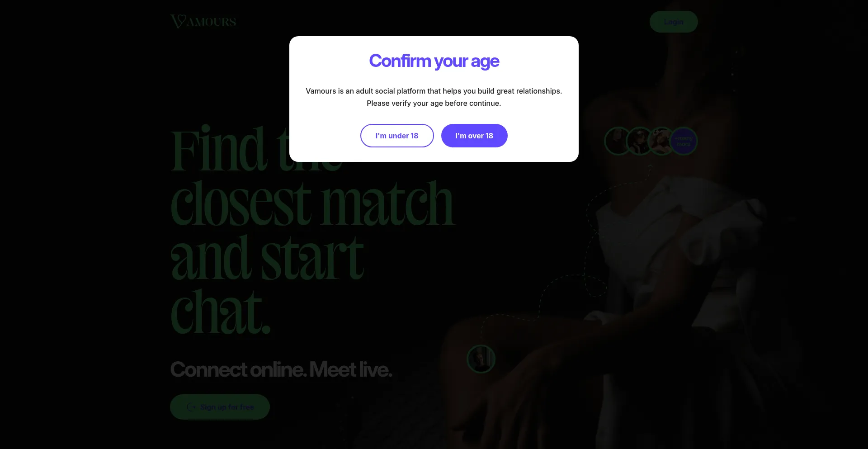Select the first profile avatar in the row

pos(618,141)
